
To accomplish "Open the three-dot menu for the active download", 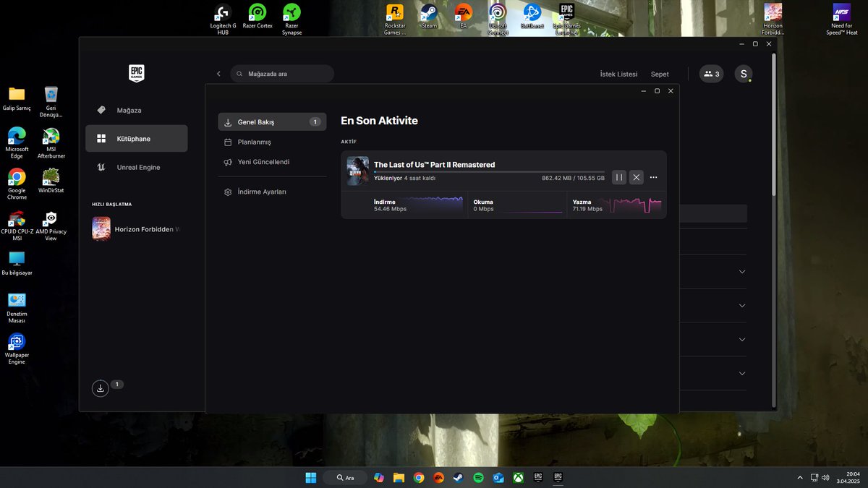I will click(654, 177).
